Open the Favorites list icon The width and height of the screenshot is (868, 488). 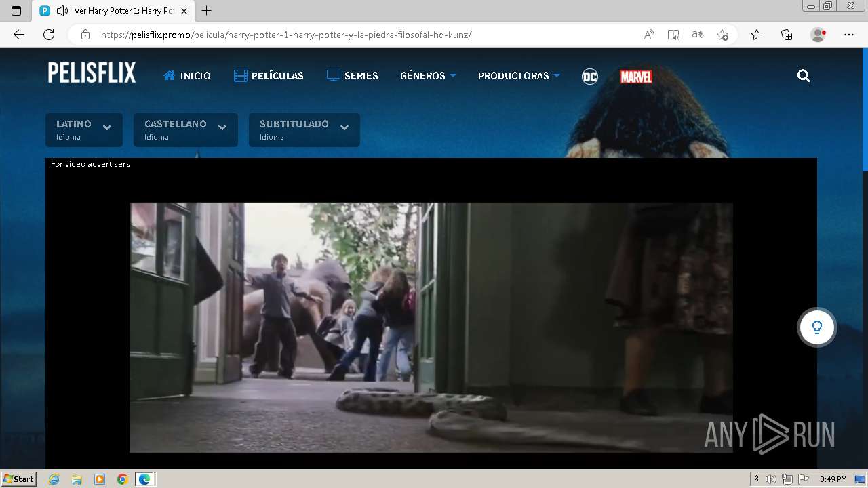point(757,35)
